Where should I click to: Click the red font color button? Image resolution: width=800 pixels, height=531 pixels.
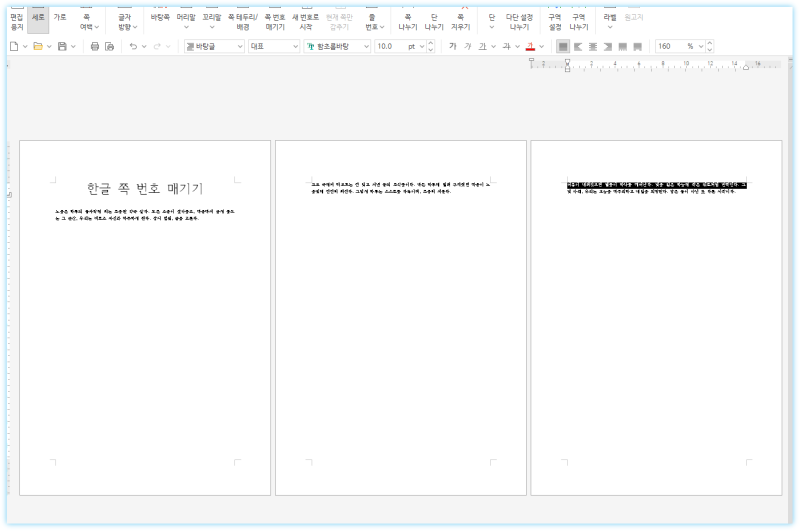coord(529,46)
